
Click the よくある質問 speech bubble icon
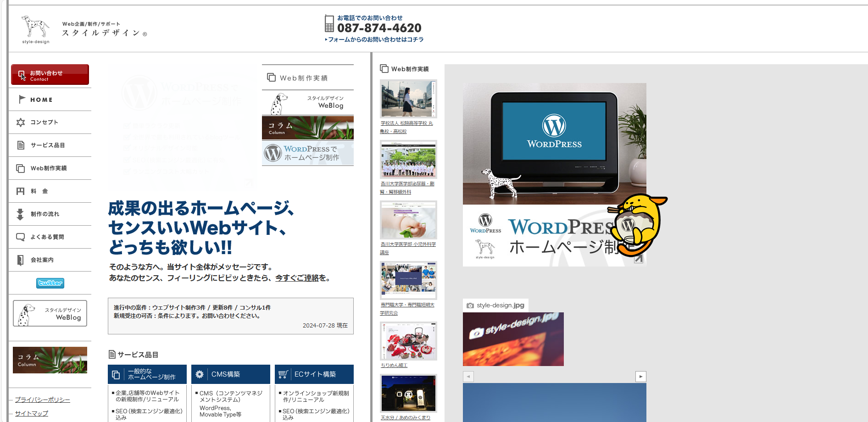[21, 237]
